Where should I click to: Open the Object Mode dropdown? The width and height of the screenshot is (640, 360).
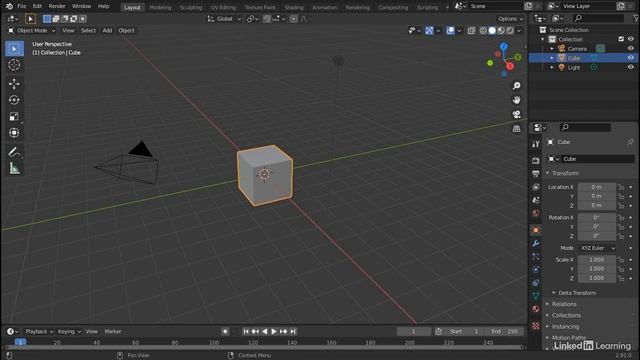[x=31, y=31]
